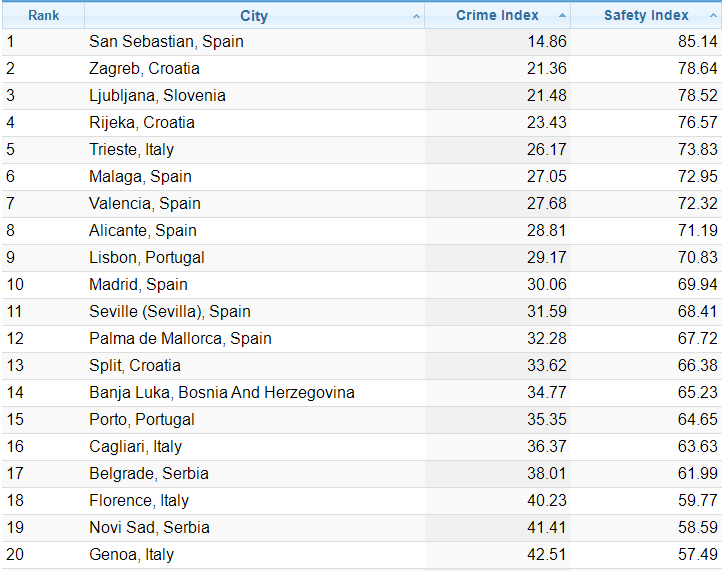Viewport: 724px width, 571px height.
Task: Click Genoa, Italy in the last row
Action: (x=131, y=555)
